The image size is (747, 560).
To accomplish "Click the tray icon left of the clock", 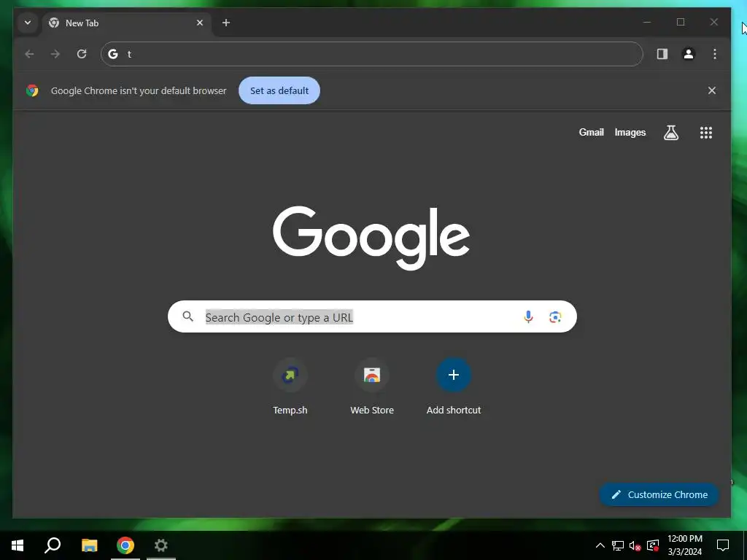I will click(653, 545).
